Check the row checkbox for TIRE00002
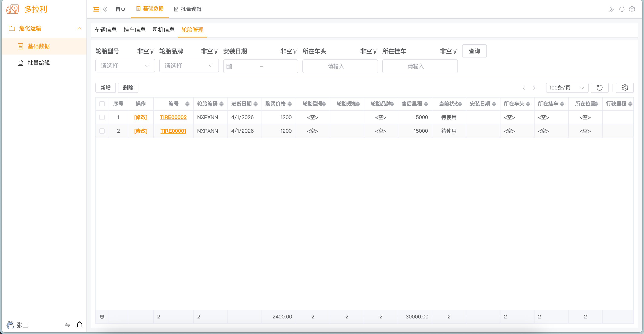The width and height of the screenshot is (644, 334). (102, 117)
